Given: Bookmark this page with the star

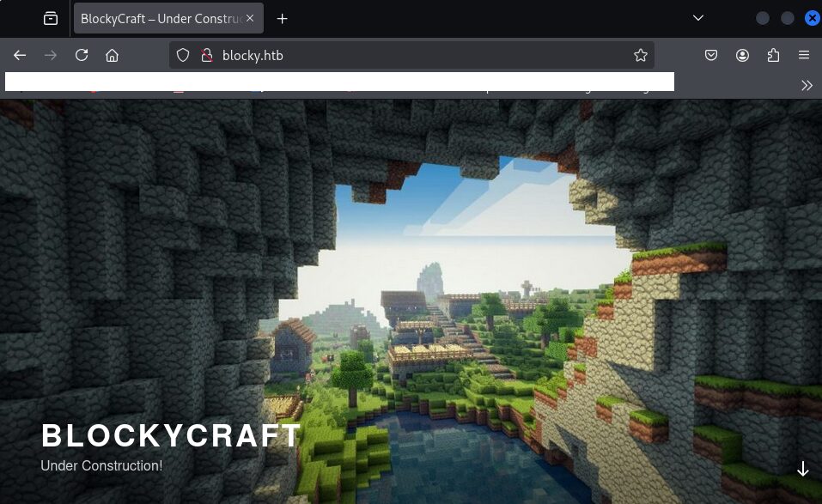Looking at the screenshot, I should [640, 55].
